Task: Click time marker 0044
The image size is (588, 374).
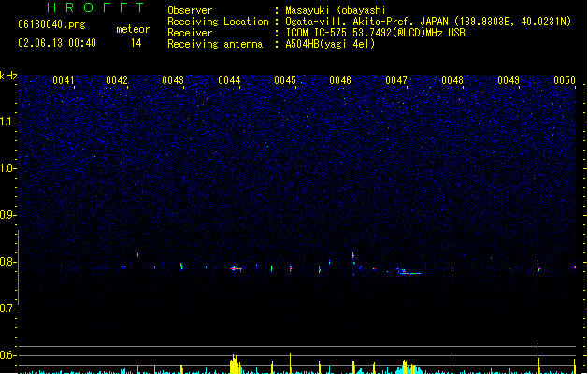Action: tap(229, 80)
